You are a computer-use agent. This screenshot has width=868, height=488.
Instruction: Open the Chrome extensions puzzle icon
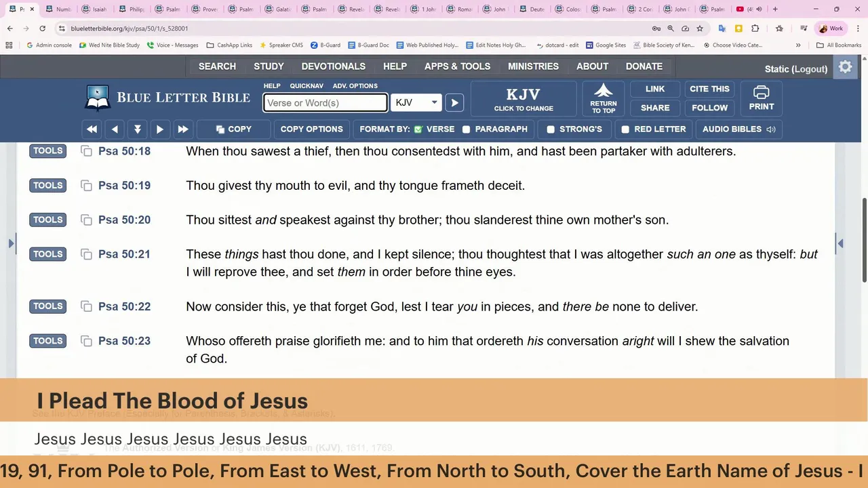click(755, 28)
